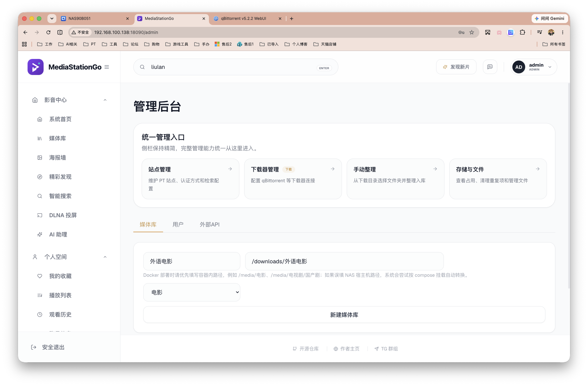Open the 站点管理 card

(x=190, y=179)
